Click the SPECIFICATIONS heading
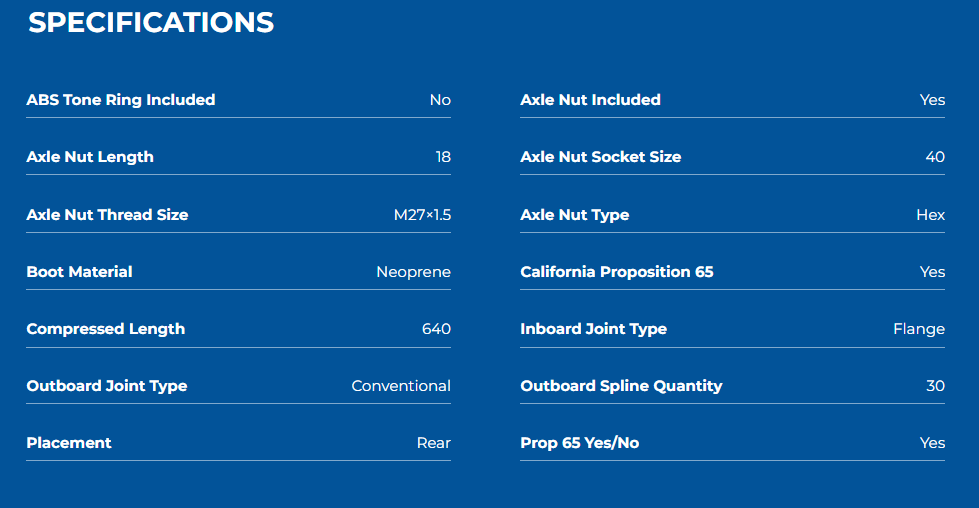Screen dimensions: 979x508 coord(151,23)
